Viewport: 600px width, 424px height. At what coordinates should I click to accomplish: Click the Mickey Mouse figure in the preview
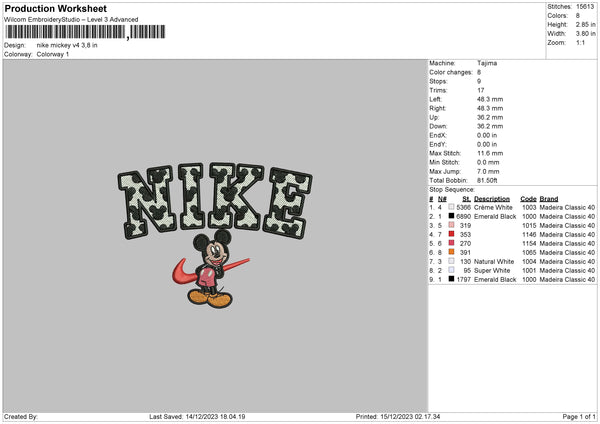(211, 269)
